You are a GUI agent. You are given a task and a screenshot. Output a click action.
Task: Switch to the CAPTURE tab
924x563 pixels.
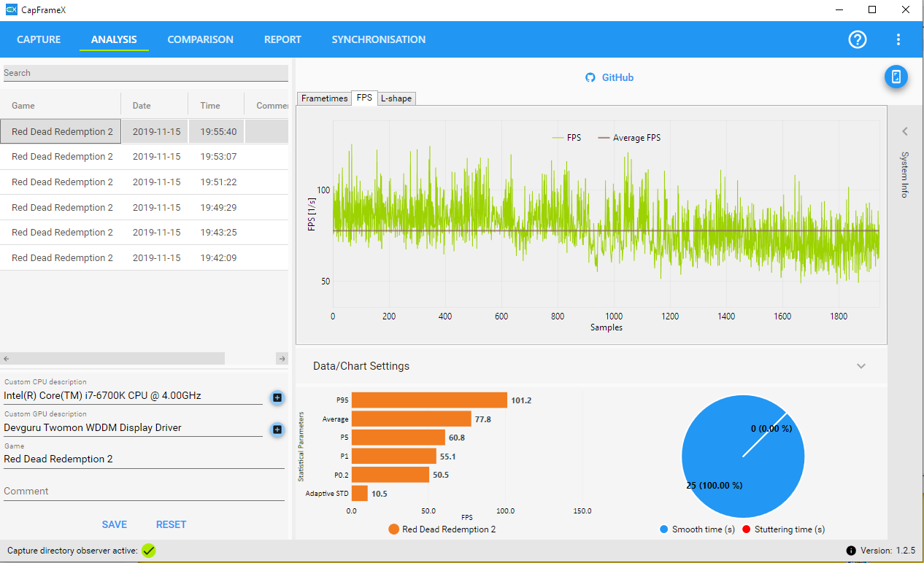pos(39,39)
